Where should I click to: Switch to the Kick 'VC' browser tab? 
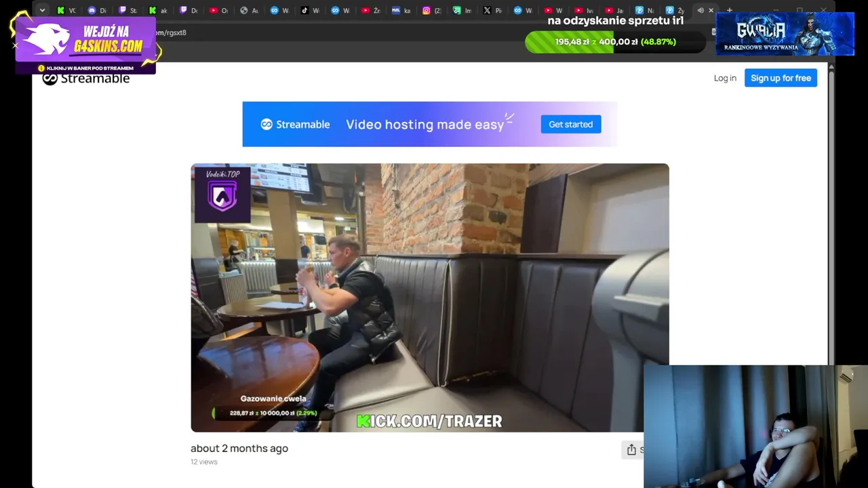[x=67, y=10]
